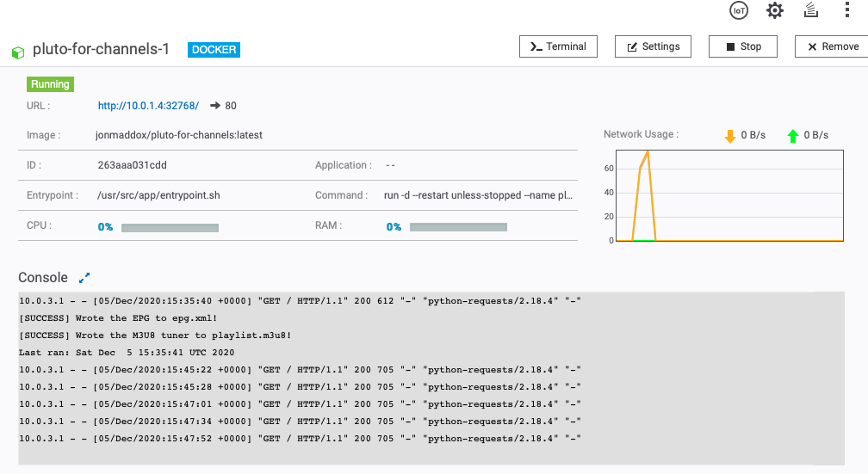The width and height of the screenshot is (868, 474).
Task: Click the stacked layers icon in top bar
Action: (x=810, y=10)
